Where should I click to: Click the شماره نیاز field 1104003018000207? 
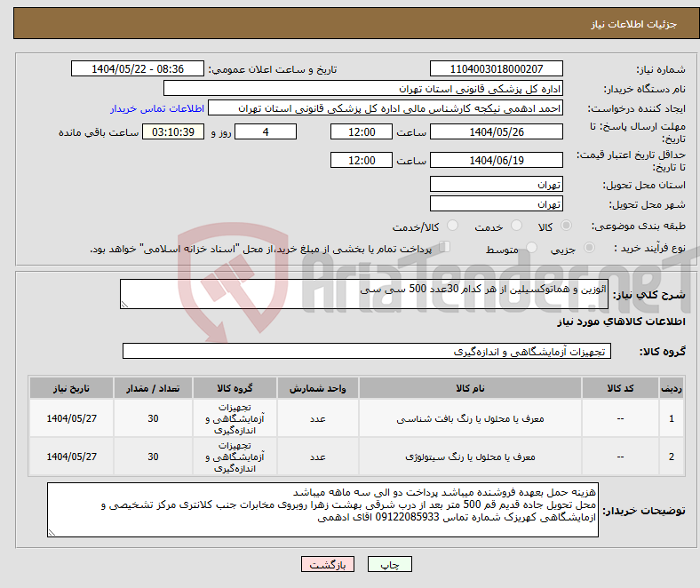point(497,68)
